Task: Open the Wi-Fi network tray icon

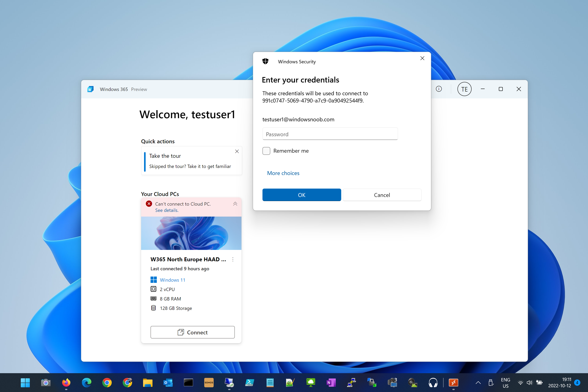Action: click(x=520, y=383)
